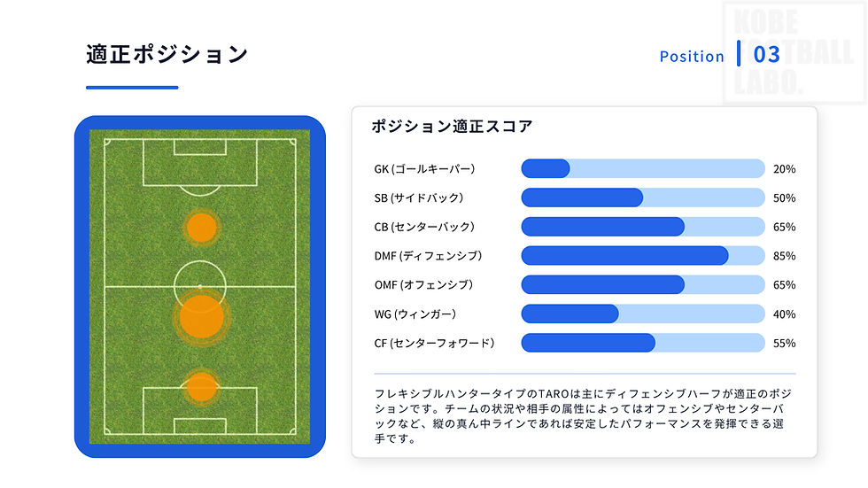Click the TARO description paragraph
The height and width of the screenshot is (488, 868).
click(583, 416)
